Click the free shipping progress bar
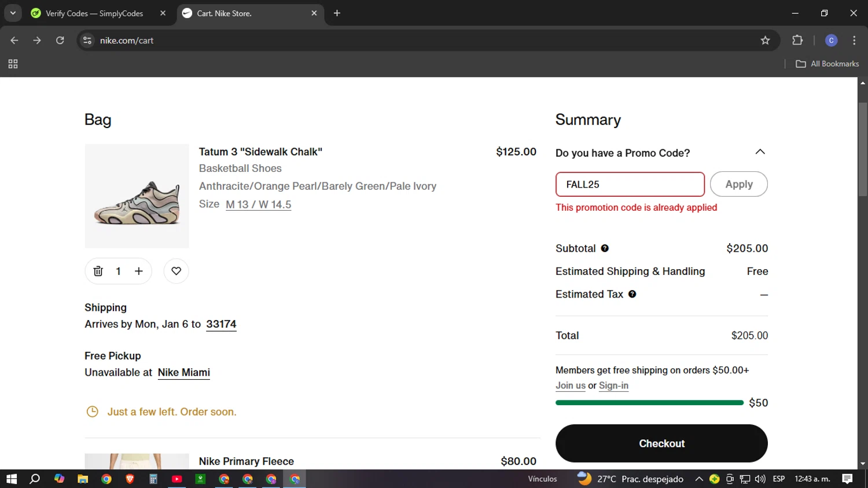The height and width of the screenshot is (488, 868). click(x=649, y=402)
